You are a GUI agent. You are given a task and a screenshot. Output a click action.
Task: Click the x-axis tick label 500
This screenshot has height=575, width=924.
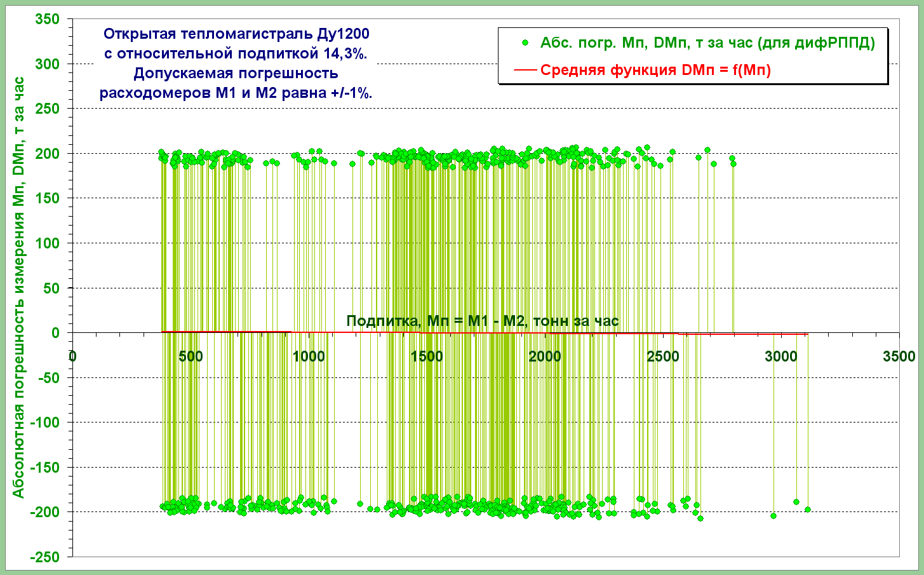pos(191,356)
